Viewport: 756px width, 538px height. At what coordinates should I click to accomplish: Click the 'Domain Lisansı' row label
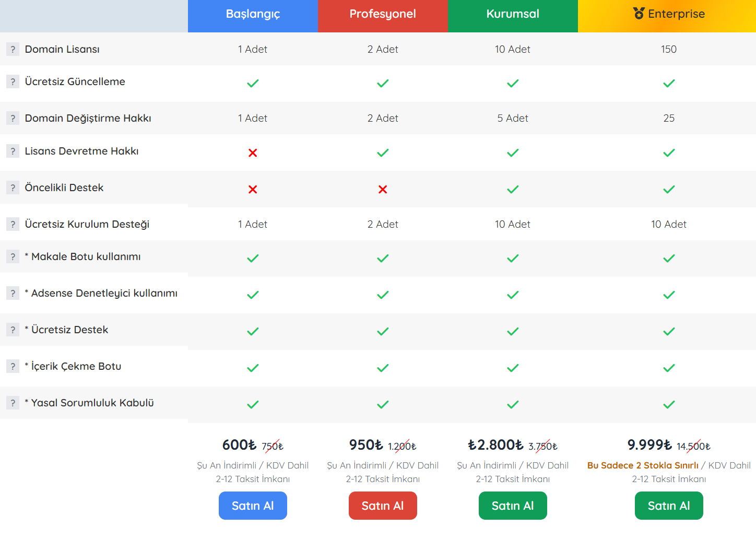pyautogui.click(x=62, y=49)
